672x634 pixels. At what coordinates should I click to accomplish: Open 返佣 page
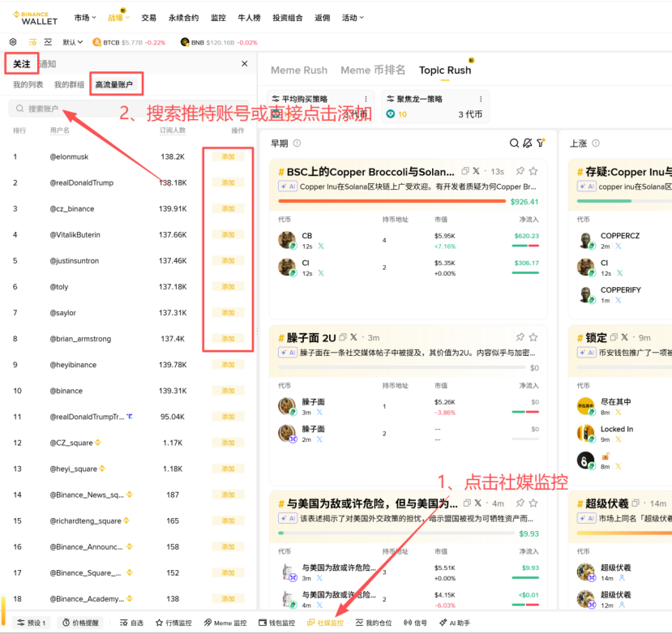coord(323,18)
